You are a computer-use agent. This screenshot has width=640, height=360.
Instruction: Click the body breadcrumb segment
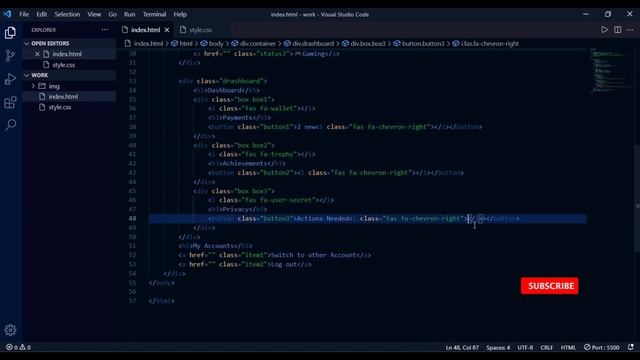click(x=216, y=44)
